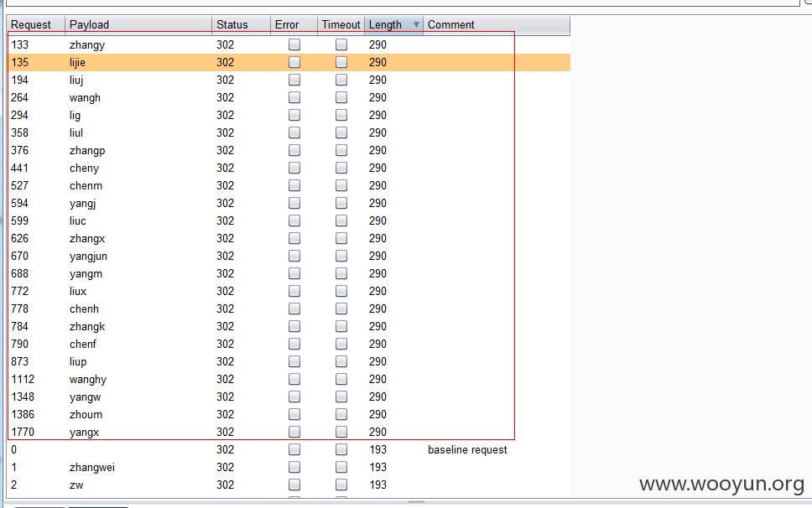
Task: Select the zhangwei payload row
Action: point(289,467)
